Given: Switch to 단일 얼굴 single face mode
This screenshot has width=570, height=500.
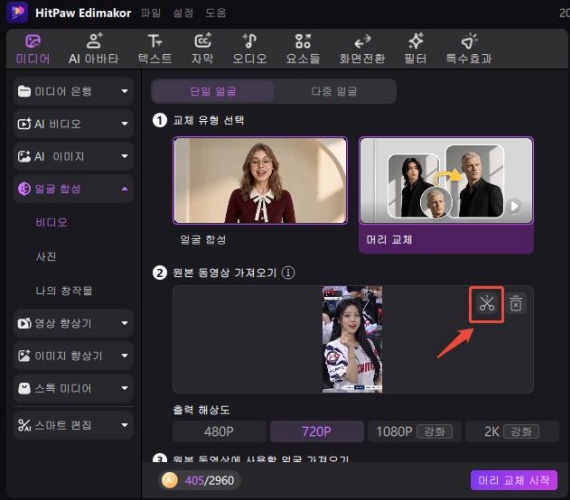Looking at the screenshot, I should pyautogui.click(x=213, y=91).
